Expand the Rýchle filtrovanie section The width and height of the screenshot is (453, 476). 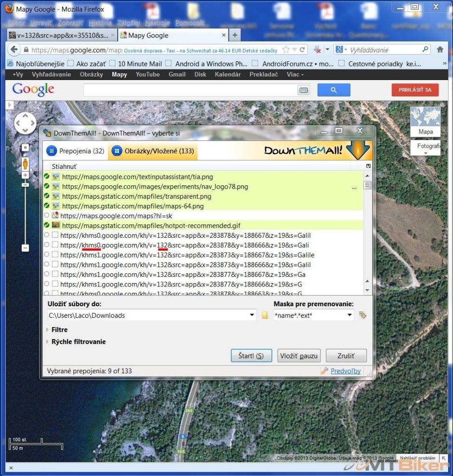(x=47, y=342)
